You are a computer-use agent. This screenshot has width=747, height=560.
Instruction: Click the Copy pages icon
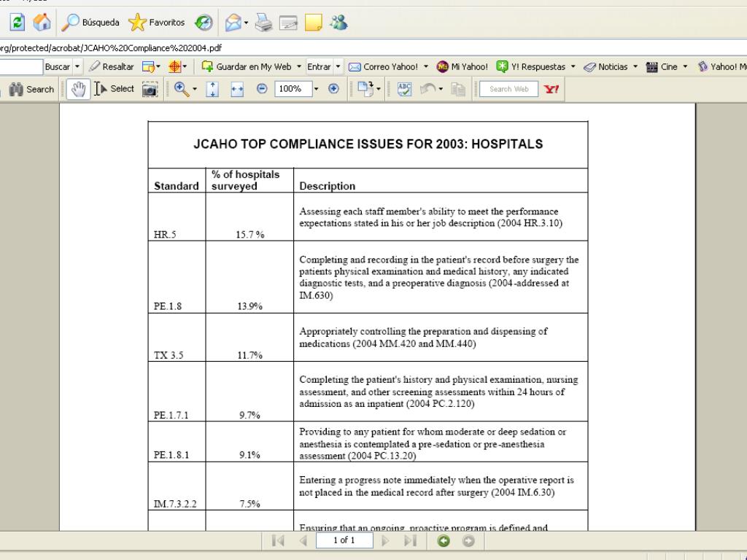point(458,89)
